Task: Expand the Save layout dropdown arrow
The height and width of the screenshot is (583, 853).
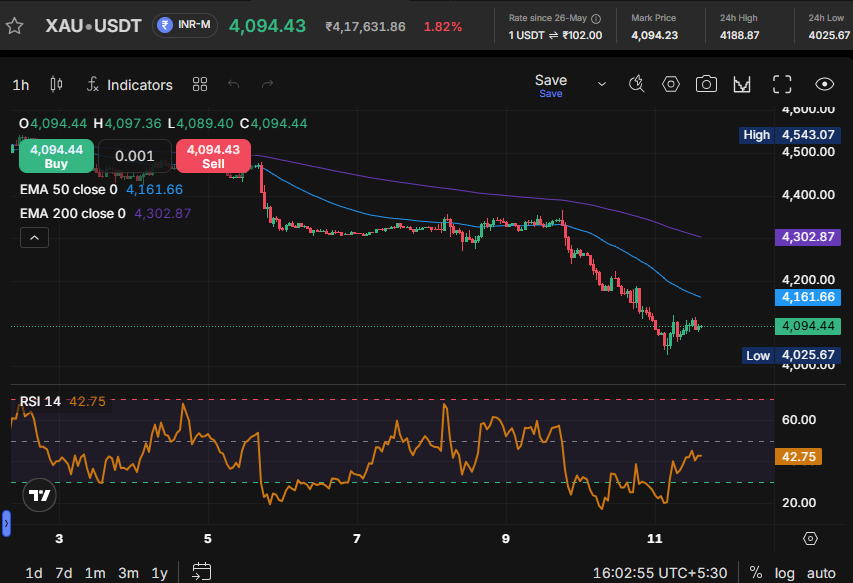Action: 602,84
